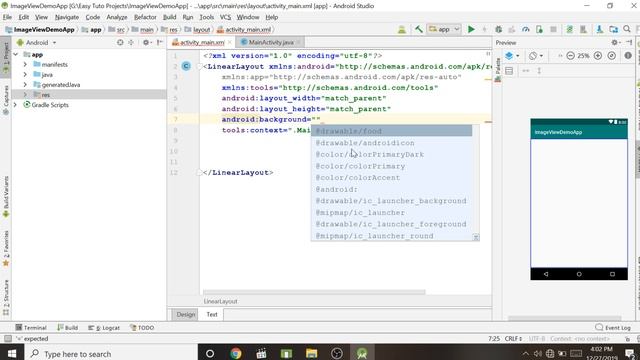Open the Refactor menu
Image resolution: width=640 pixels, height=360 pixels.
(x=145, y=17)
